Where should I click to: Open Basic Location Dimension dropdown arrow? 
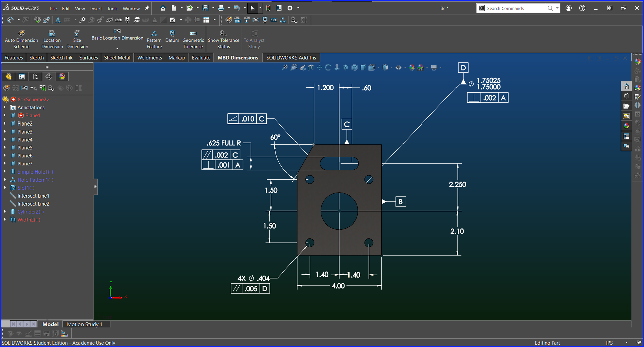click(117, 48)
